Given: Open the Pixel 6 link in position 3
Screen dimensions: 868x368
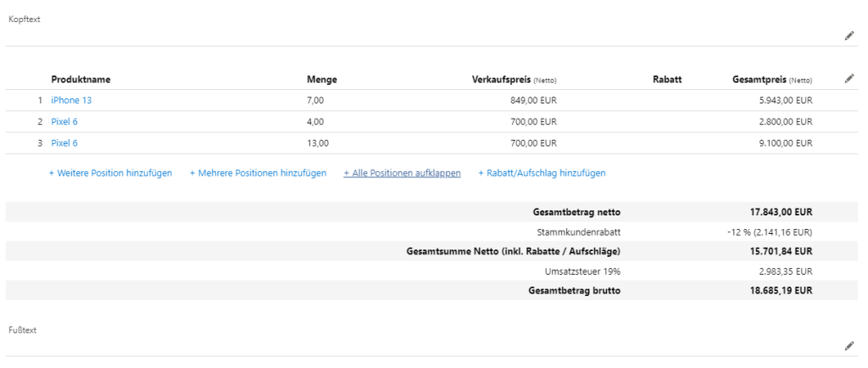Looking at the screenshot, I should click(x=64, y=143).
